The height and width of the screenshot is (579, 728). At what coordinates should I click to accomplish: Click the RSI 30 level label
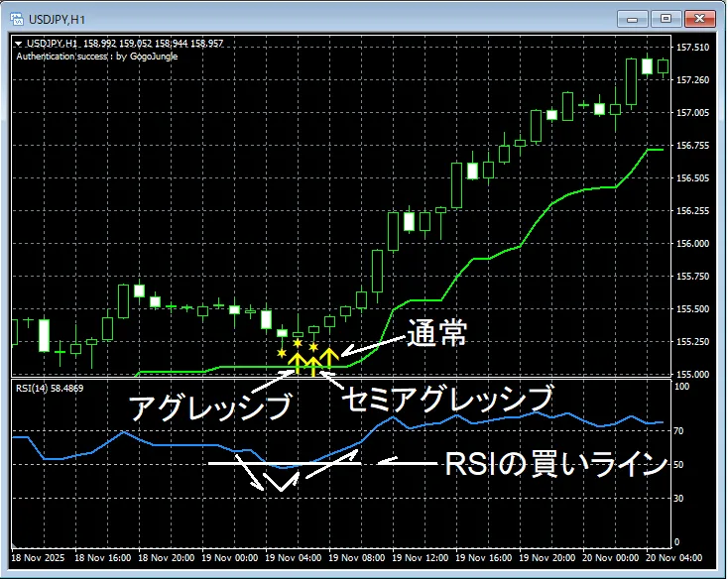point(678,499)
